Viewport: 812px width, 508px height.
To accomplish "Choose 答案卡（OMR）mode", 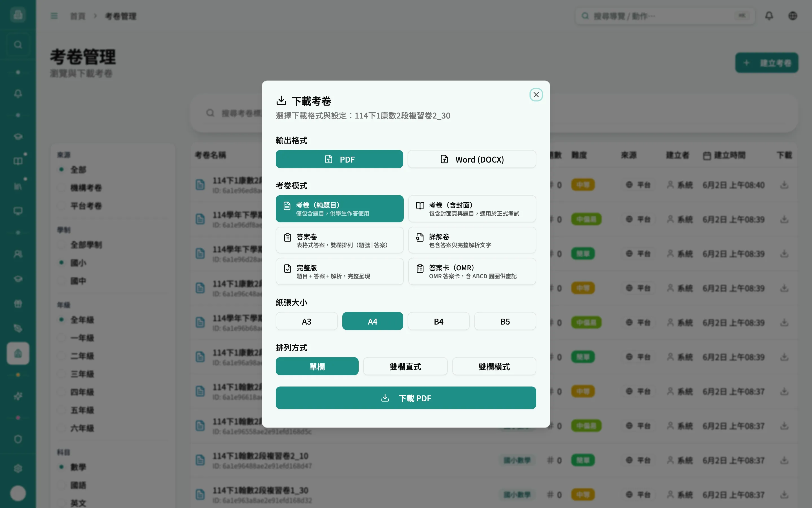I will 472,271.
